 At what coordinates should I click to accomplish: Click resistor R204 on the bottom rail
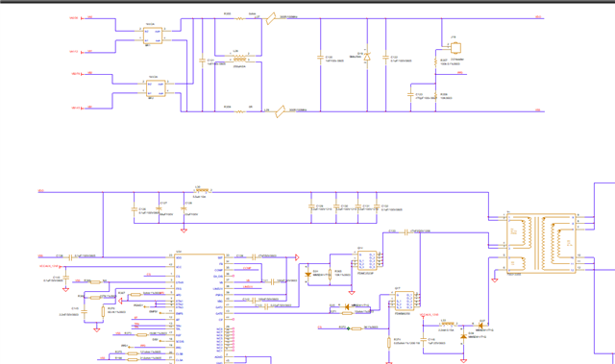[x=239, y=111]
